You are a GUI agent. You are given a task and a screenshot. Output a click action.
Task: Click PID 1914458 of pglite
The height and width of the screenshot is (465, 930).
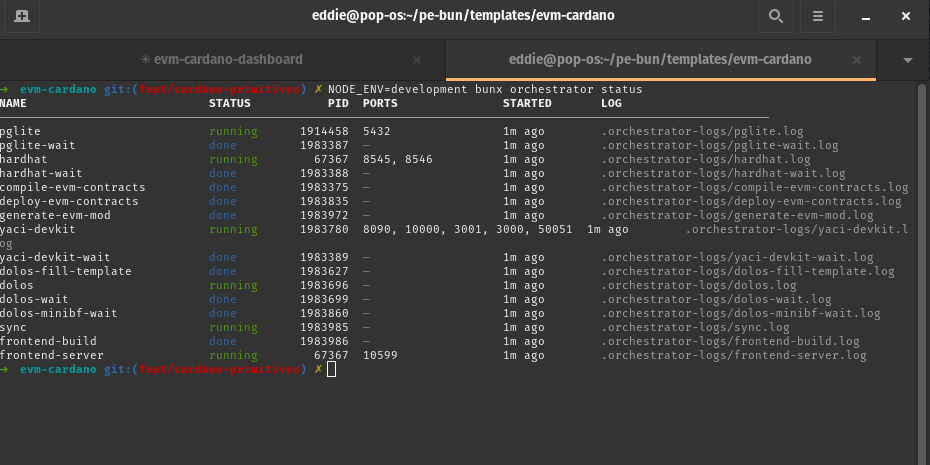click(324, 132)
